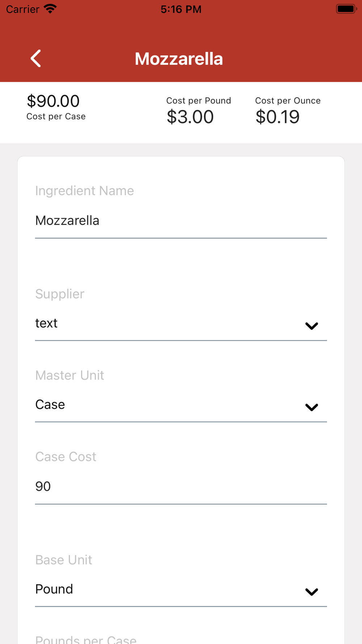
Task: Tap the back arrow icon
Action: [x=35, y=59]
